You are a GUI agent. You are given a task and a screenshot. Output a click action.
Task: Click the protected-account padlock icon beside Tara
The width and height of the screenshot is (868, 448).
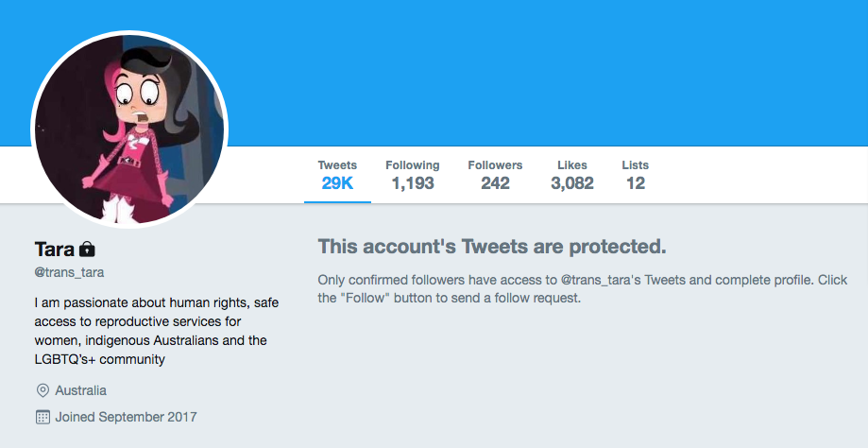click(87, 250)
